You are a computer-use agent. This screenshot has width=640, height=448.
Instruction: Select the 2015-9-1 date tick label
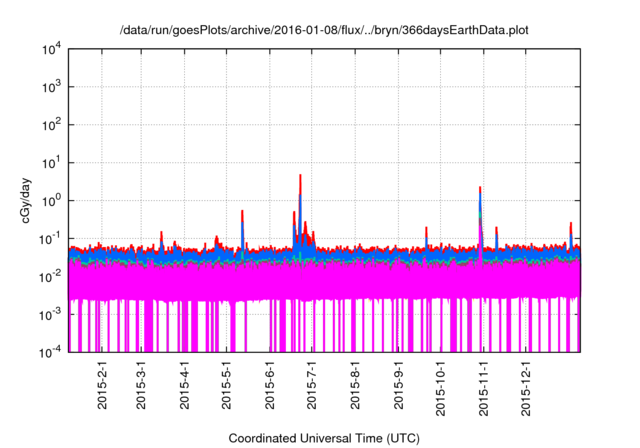[x=399, y=385]
